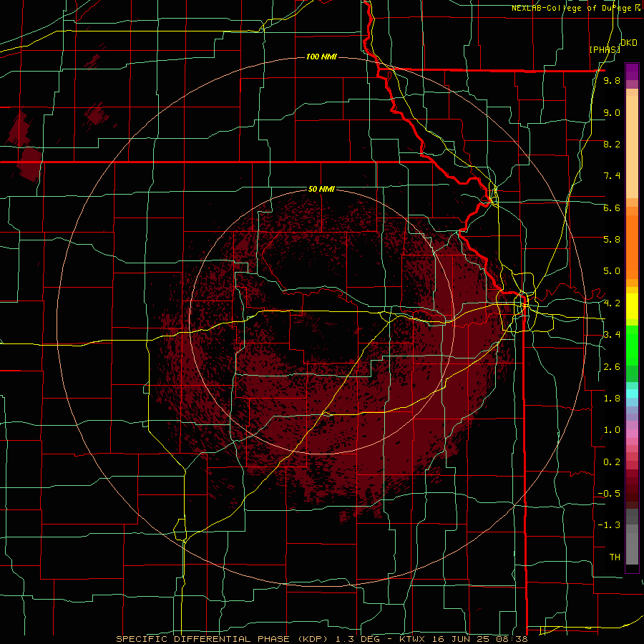
Task: Click the 100 NMI range ring label
Action: pyautogui.click(x=321, y=57)
